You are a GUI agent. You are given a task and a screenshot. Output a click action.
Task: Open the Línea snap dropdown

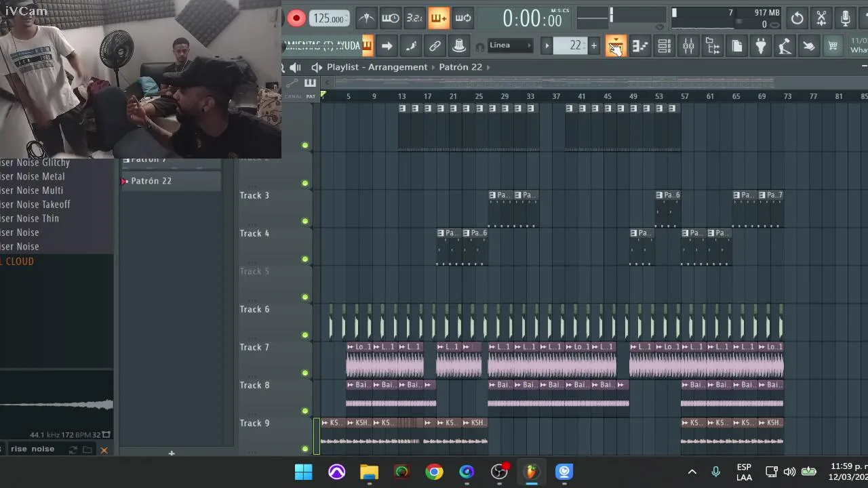click(511, 45)
